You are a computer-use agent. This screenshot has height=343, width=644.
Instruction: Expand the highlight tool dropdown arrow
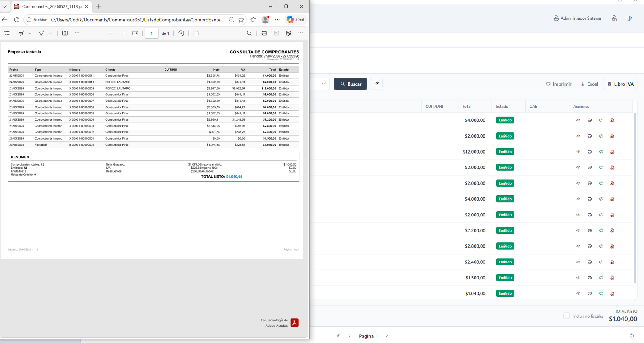point(30,33)
